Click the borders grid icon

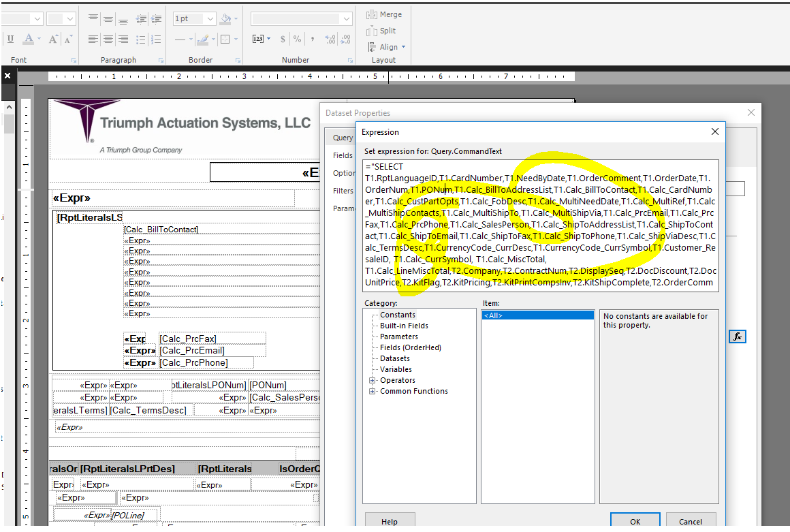pos(225,39)
